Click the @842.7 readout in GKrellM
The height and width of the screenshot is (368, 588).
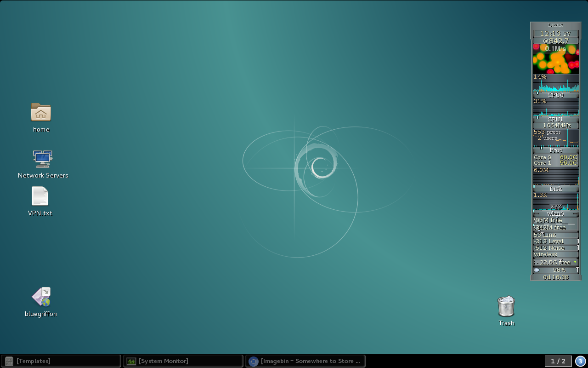click(555, 41)
